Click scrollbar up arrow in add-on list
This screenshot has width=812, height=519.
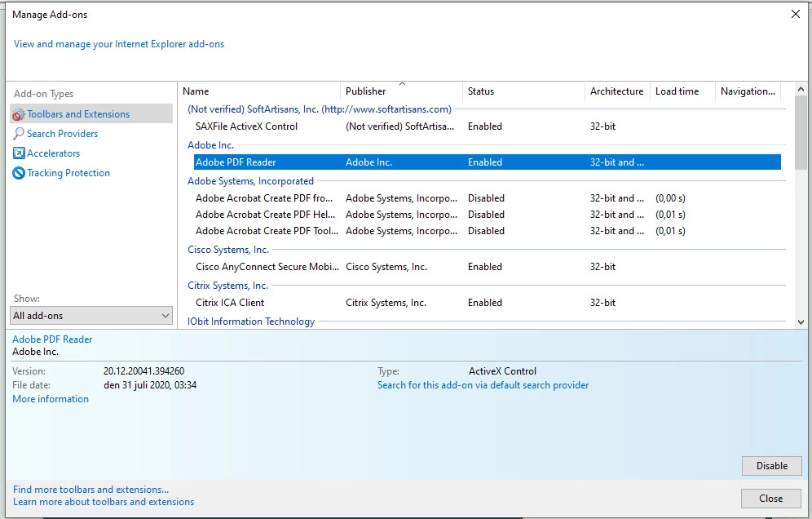click(801, 89)
